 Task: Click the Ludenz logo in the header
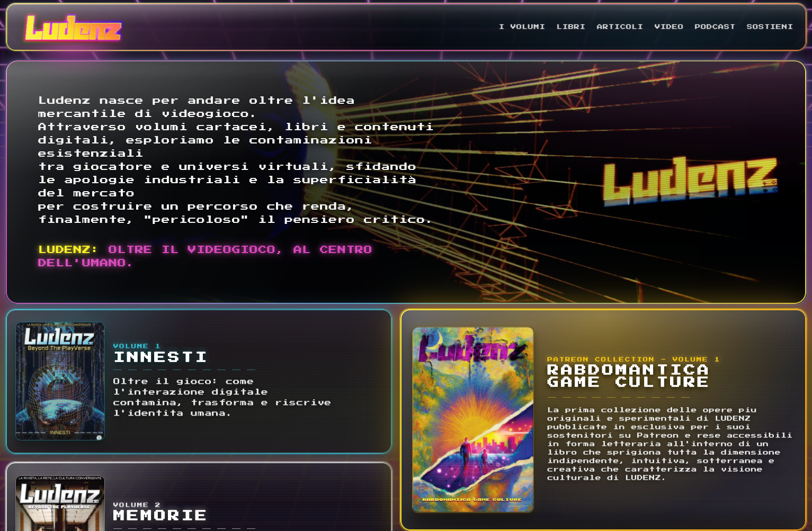point(73,28)
